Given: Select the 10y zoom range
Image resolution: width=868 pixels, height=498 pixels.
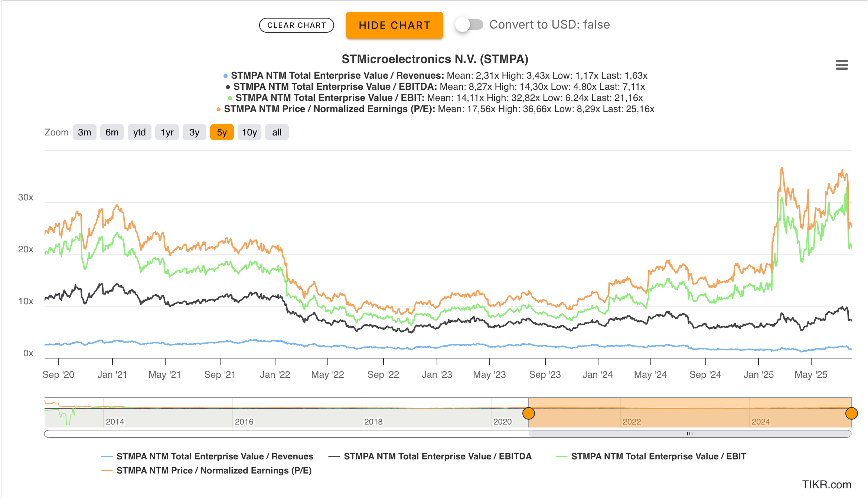Looking at the screenshot, I should click(249, 132).
